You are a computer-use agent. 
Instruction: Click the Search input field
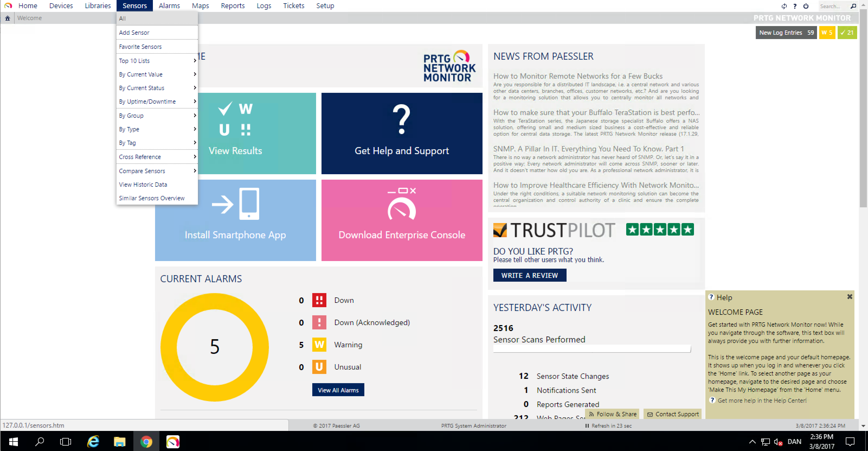click(832, 6)
